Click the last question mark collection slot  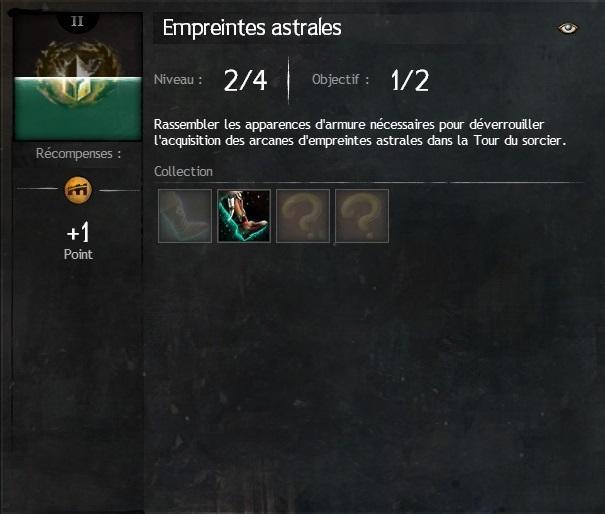(x=362, y=216)
